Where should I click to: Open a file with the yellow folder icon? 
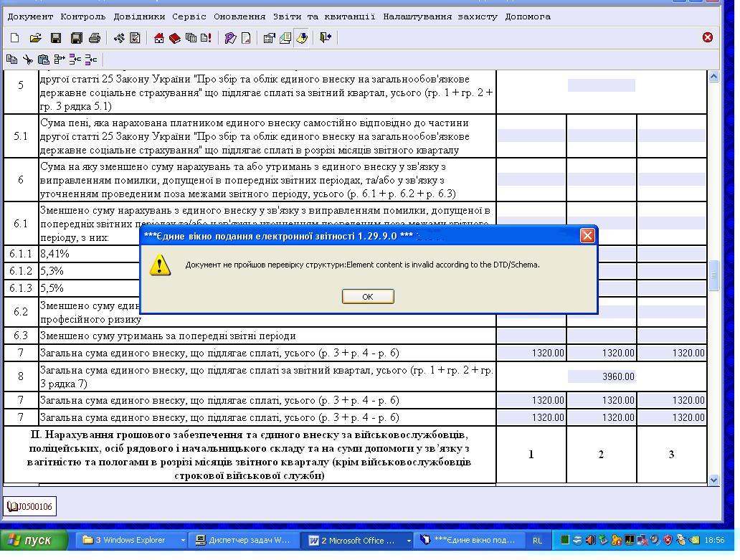35,38
